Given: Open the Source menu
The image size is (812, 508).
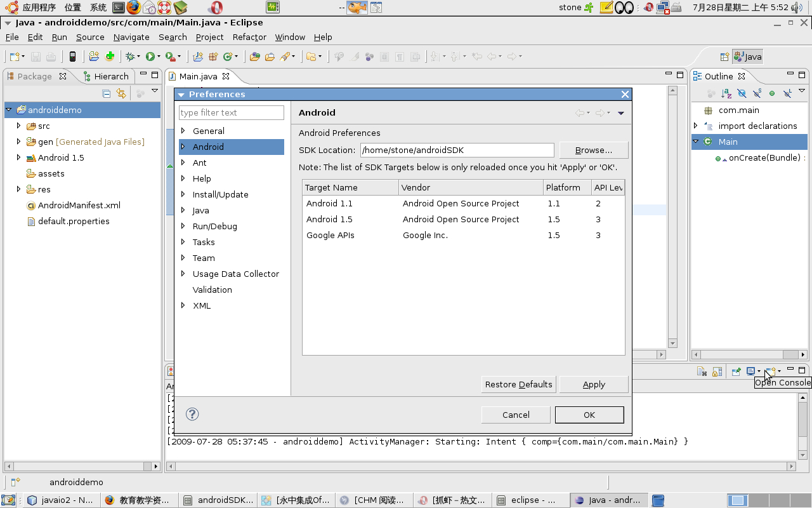Looking at the screenshot, I should pos(90,37).
